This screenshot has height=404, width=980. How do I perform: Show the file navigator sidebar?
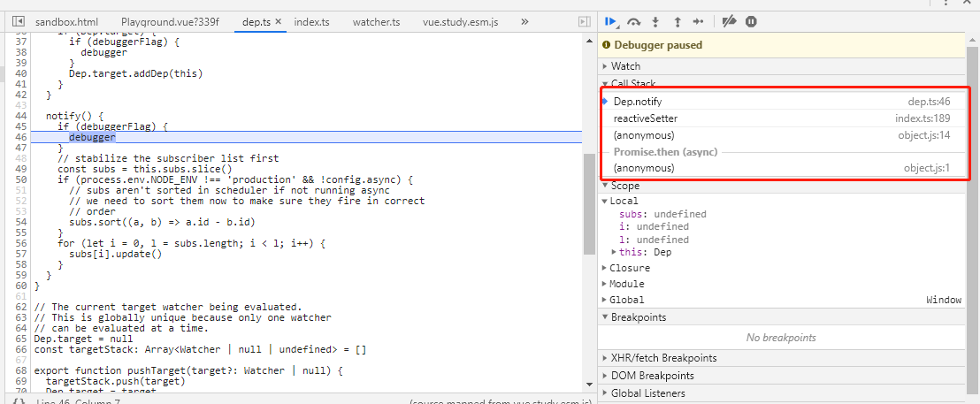pos(17,21)
